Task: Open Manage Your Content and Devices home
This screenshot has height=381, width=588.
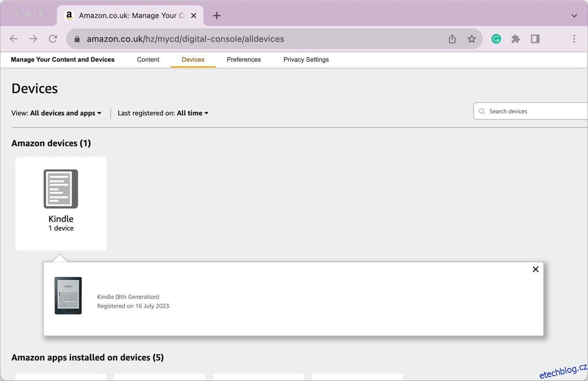Action: coord(63,60)
